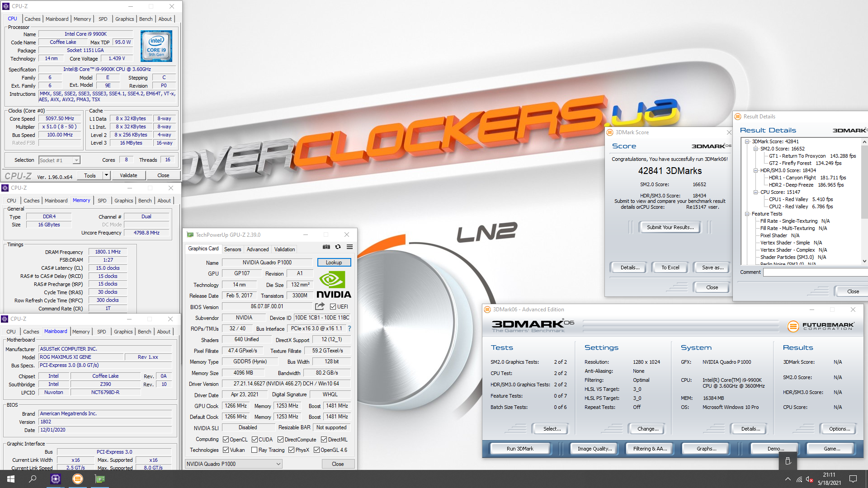Image resolution: width=868 pixels, height=488 pixels.
Task: Open the GPU-Z hamburger menu
Action: coord(349,247)
